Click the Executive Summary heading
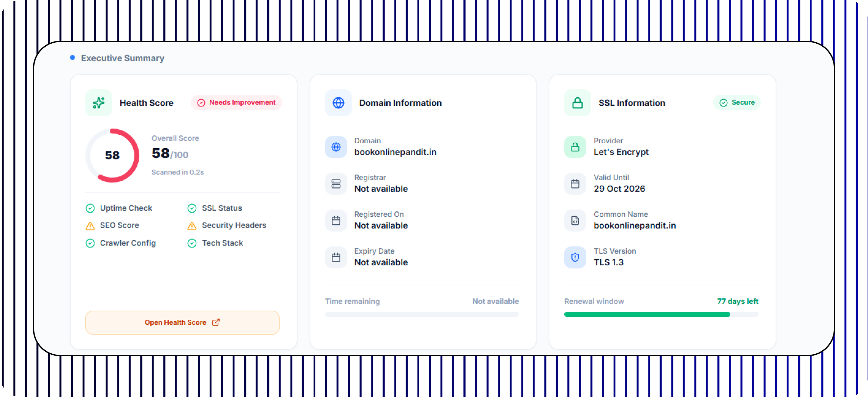This screenshot has height=397, width=868. [x=123, y=58]
